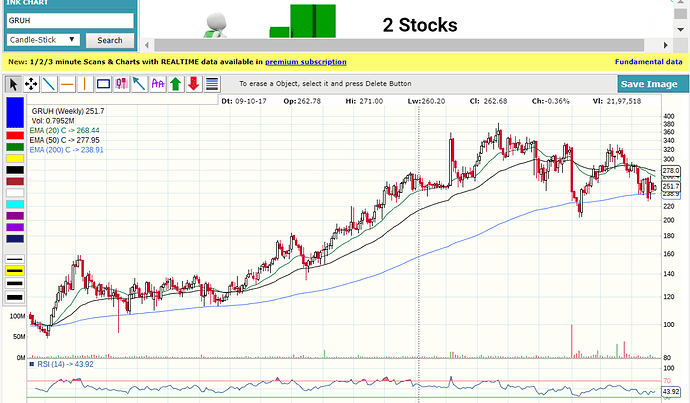Click the GRUH symbol input field
Image resolution: width=690 pixels, height=403 pixels.
(x=69, y=20)
